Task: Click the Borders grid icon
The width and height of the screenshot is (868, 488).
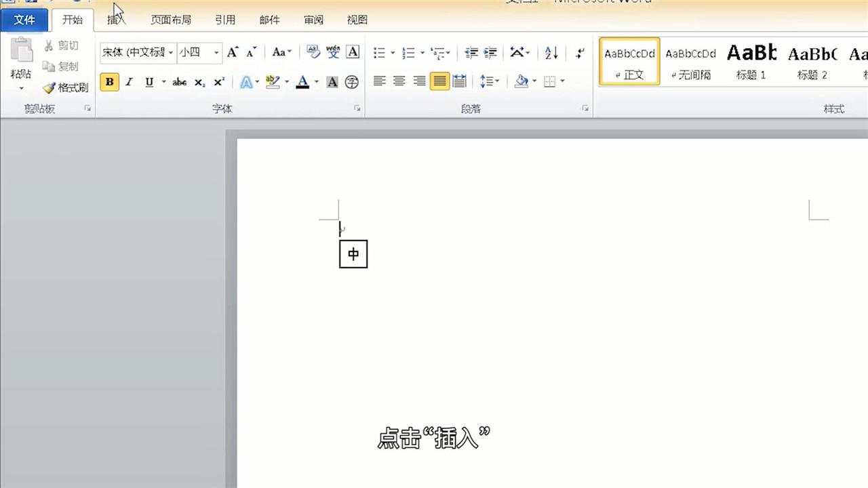Action: coord(550,81)
